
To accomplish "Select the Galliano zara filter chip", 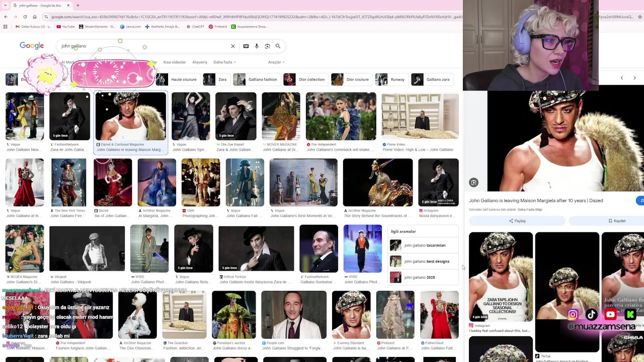I will coord(431,79).
